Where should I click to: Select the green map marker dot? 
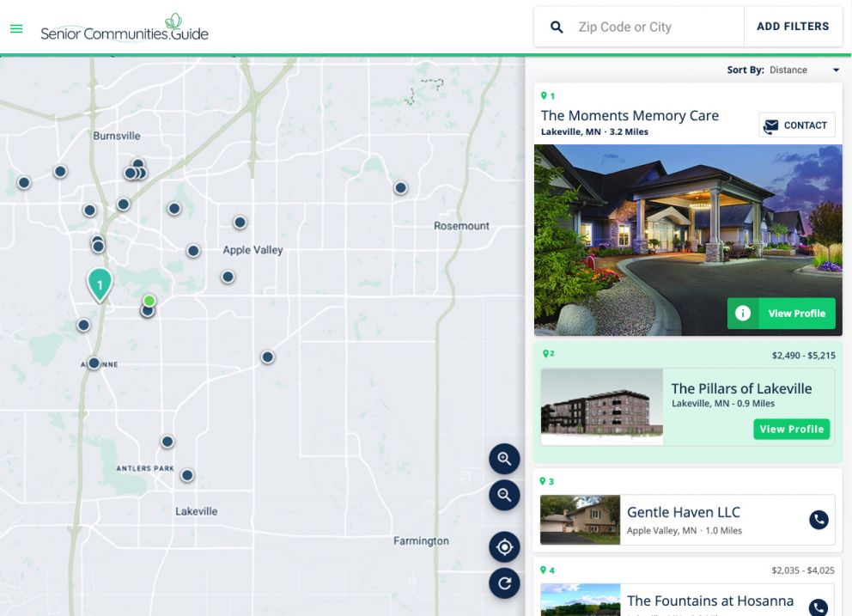(x=149, y=301)
